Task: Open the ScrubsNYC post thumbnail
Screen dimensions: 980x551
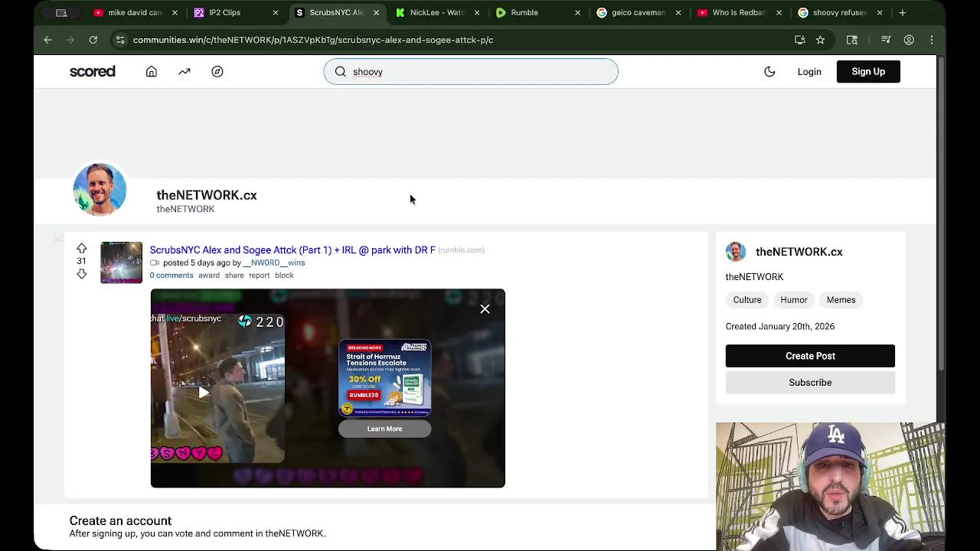Action: pos(121,262)
